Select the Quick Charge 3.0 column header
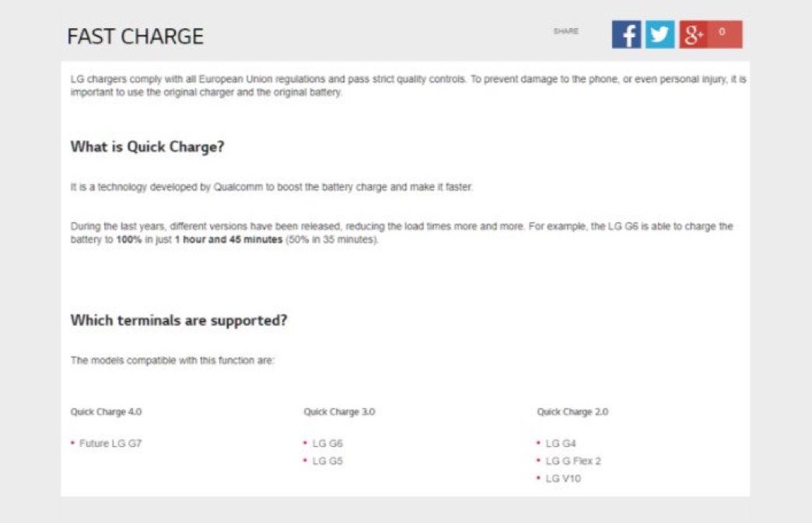The image size is (812, 523). (x=339, y=412)
